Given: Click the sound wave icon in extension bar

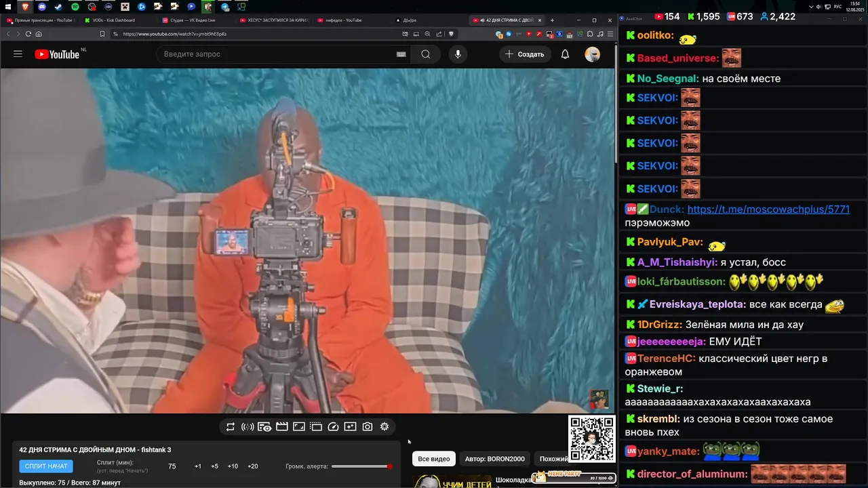Looking at the screenshot, I should coord(248,426).
